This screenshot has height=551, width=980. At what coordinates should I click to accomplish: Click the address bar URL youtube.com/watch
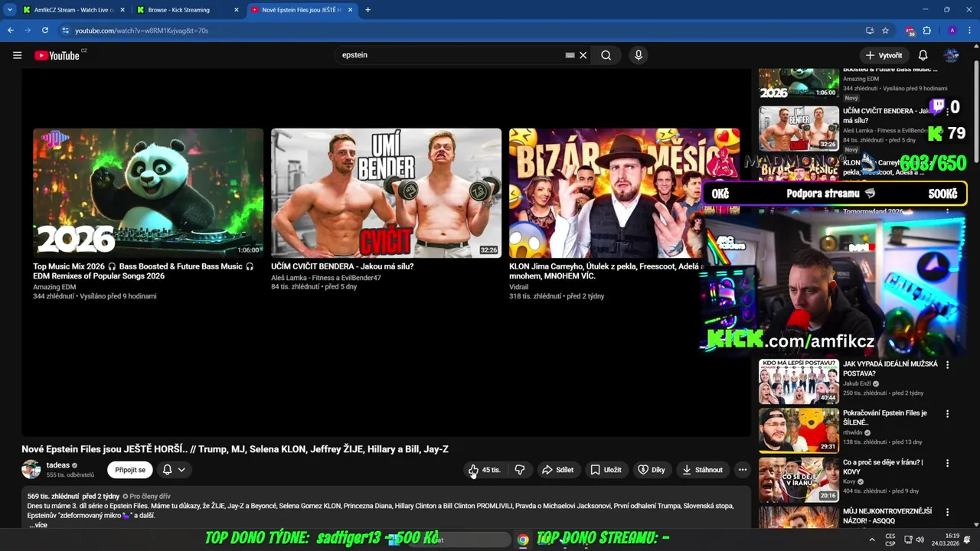[142, 31]
